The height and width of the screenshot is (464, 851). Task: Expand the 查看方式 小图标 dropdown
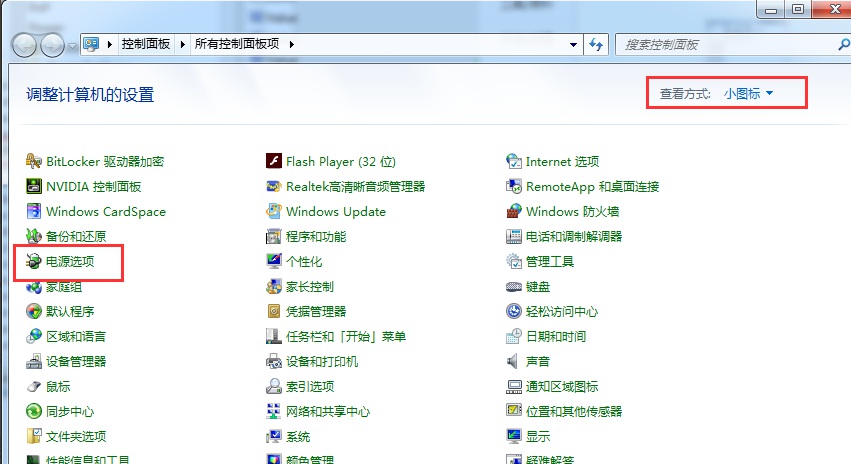[x=749, y=93]
